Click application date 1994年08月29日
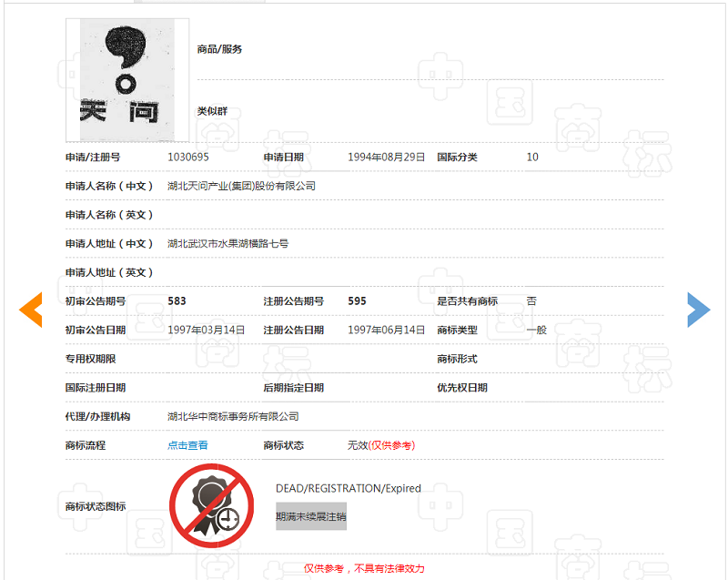This screenshot has height=580, width=728. pyautogui.click(x=386, y=158)
